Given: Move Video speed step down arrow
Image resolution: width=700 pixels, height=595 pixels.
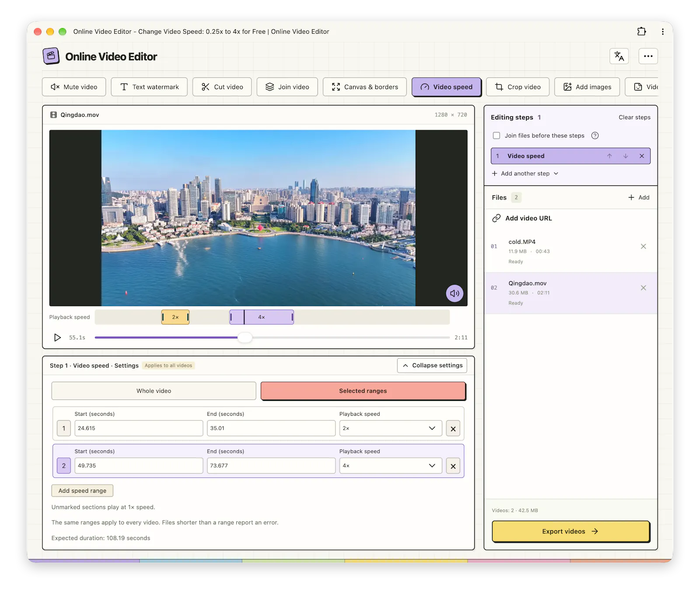Looking at the screenshot, I should pos(626,156).
